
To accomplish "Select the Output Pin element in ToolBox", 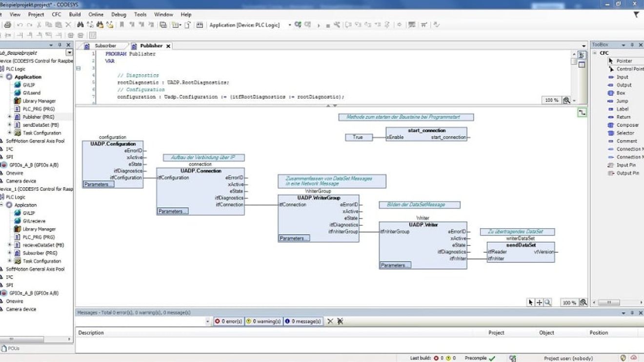I will 624,173.
